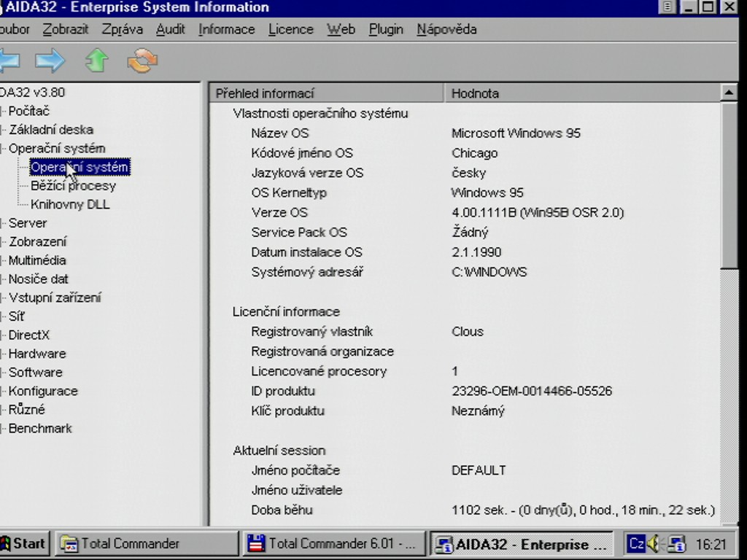Open Běžící procesy tree item

click(73, 186)
